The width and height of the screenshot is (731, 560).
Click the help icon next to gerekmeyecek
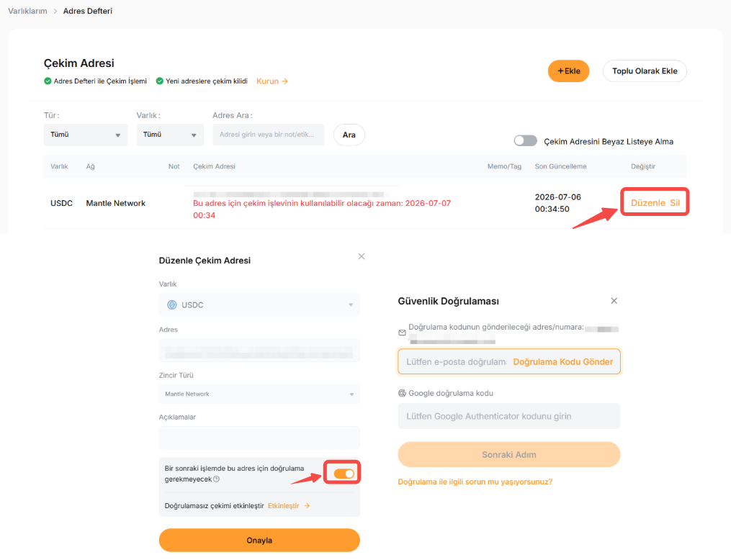216,479
